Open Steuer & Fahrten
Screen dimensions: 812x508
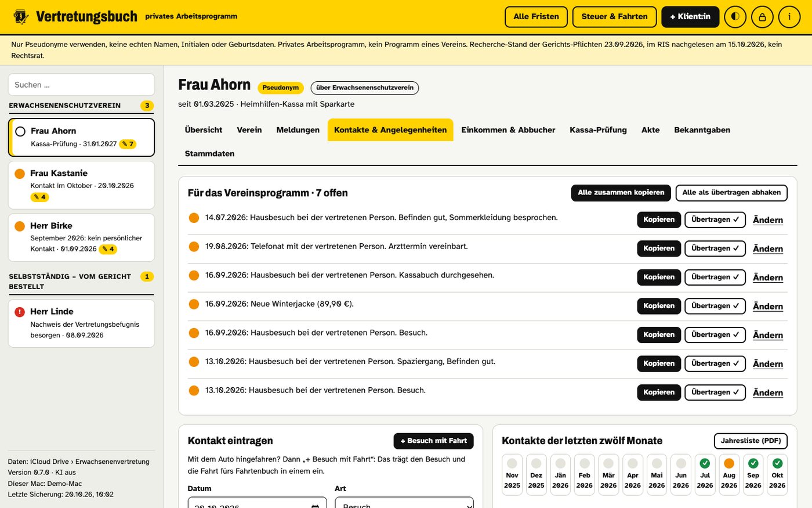tap(614, 17)
